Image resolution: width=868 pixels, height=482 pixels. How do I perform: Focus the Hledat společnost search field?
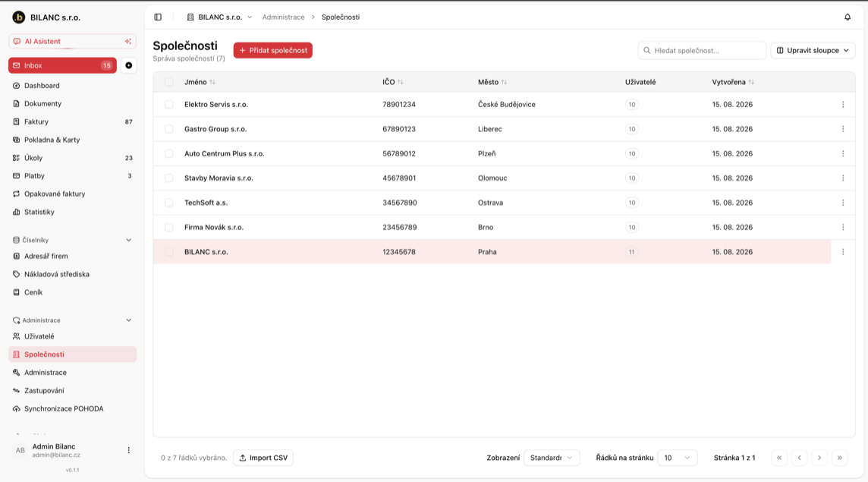click(702, 50)
